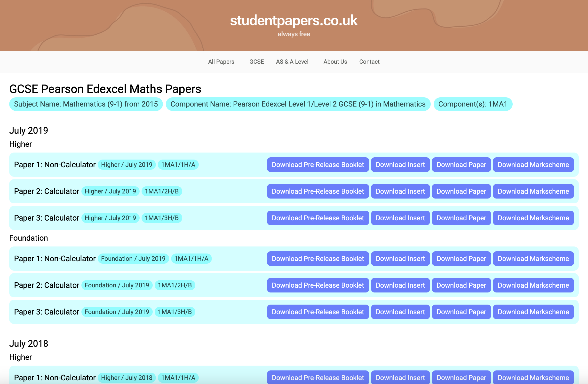
Task: Download Markscheme for Foundation Paper 3 July 2019
Action: click(x=533, y=312)
